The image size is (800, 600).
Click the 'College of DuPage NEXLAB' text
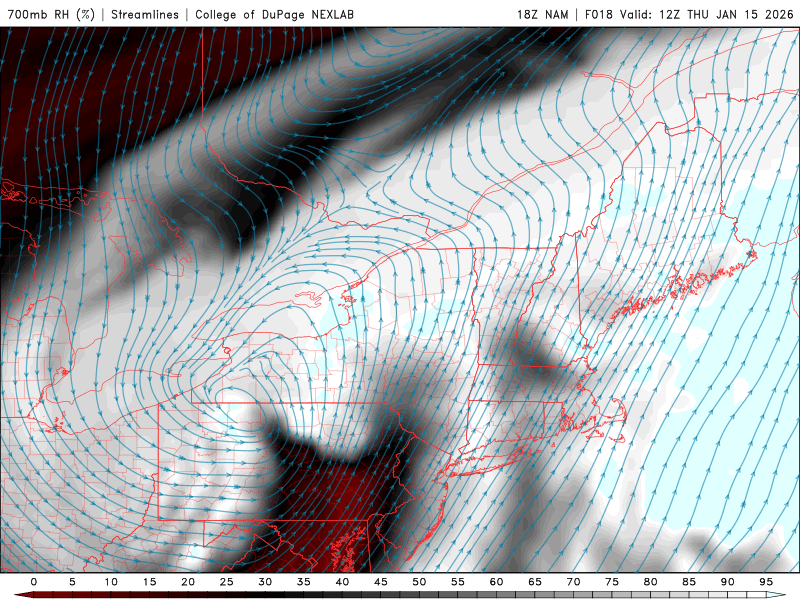pos(274,14)
